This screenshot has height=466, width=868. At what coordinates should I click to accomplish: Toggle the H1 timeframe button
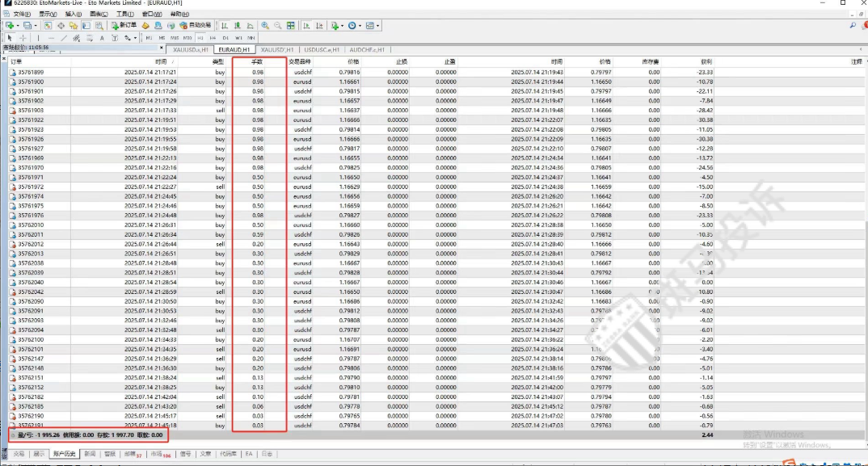pos(200,38)
